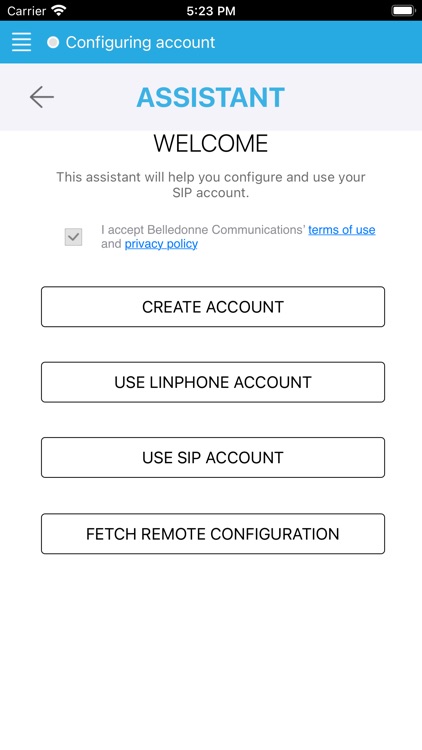Choose Use Linphone Account
The width and height of the screenshot is (422, 750).
pos(213,382)
